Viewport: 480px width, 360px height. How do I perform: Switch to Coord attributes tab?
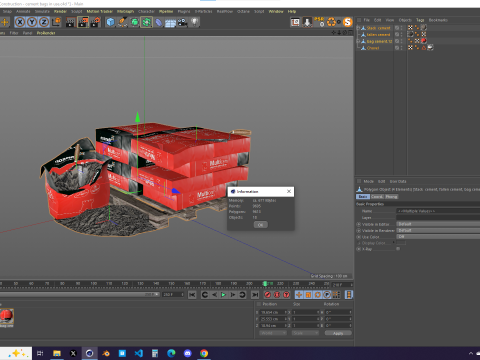(377, 197)
